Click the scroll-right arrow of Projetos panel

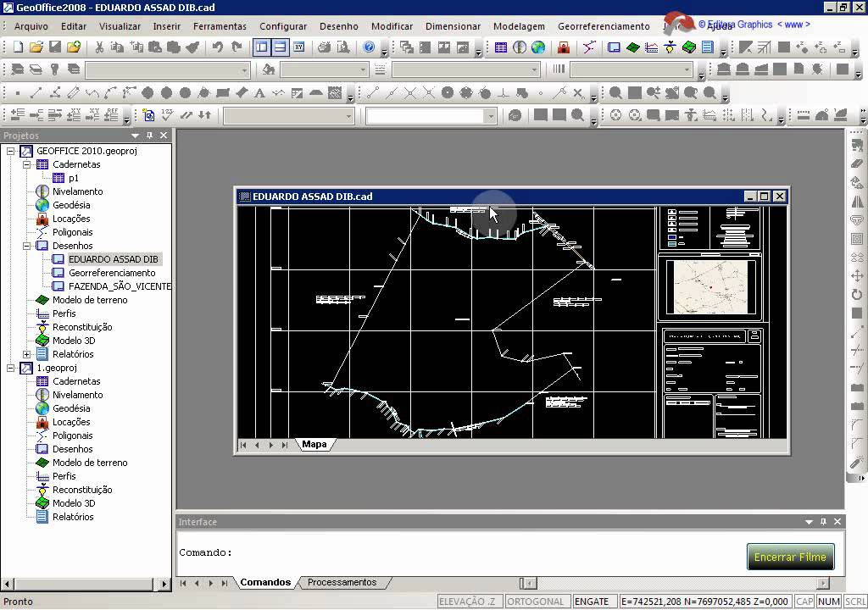164,584
